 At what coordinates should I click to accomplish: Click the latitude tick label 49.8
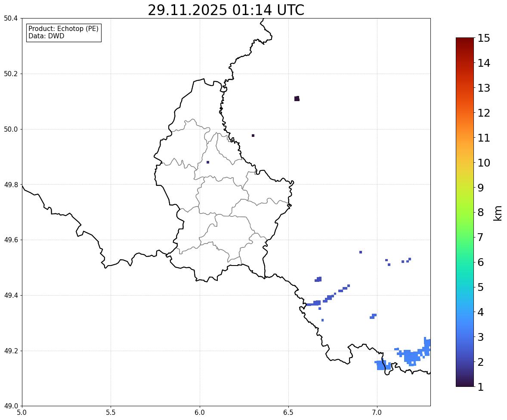11,185
